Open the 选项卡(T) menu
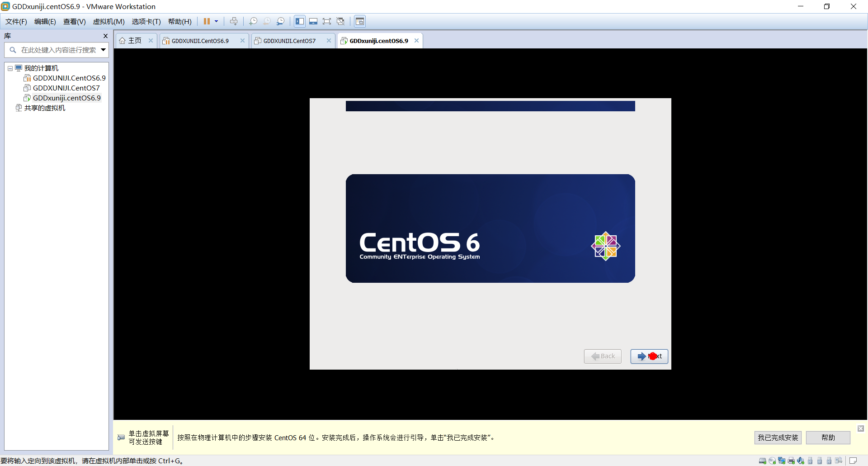 pos(146,21)
